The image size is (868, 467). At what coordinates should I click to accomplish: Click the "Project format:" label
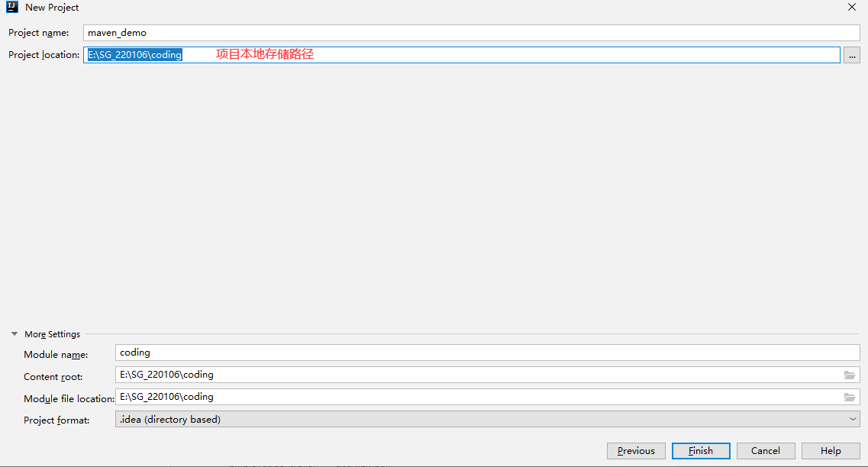(56, 420)
